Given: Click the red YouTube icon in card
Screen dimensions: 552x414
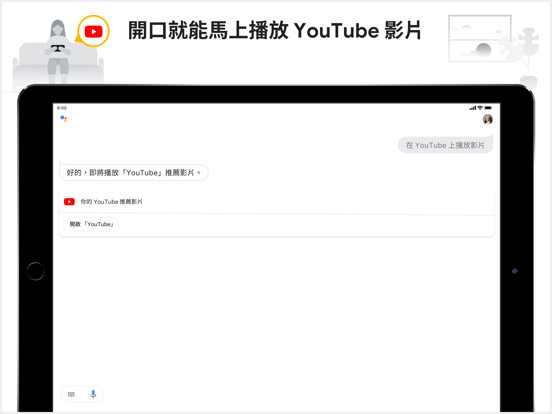Looking at the screenshot, I should (x=69, y=202).
